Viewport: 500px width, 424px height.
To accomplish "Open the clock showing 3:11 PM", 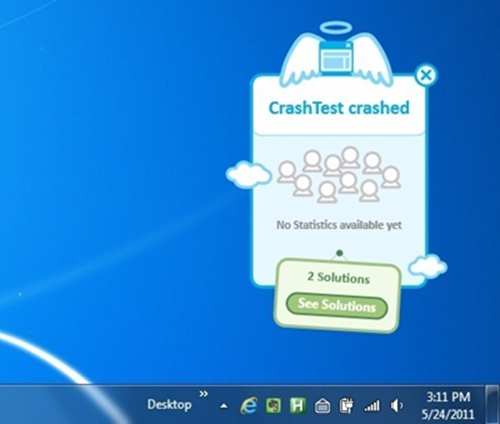I will (448, 405).
